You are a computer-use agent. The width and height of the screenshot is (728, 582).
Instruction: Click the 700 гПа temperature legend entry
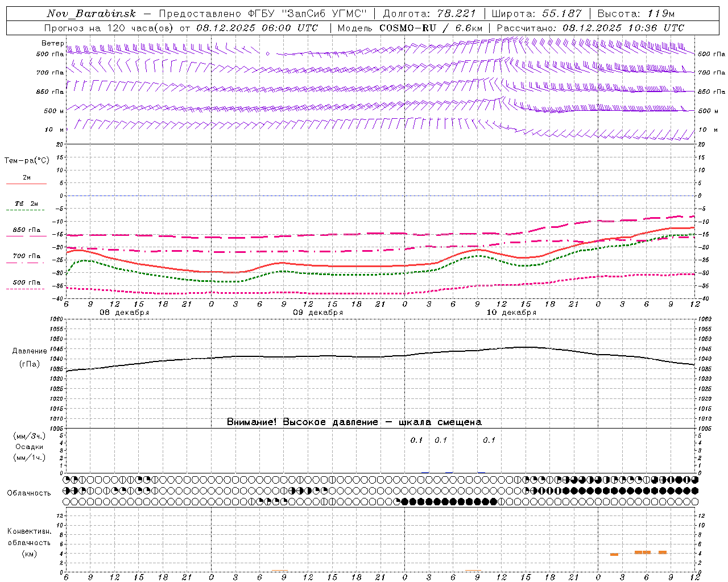coord(27,256)
